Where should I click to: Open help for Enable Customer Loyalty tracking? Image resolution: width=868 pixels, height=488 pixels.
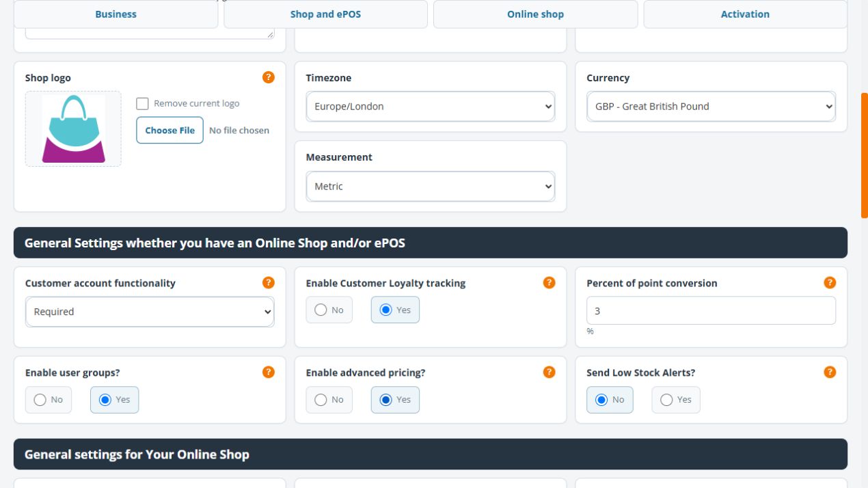549,282
